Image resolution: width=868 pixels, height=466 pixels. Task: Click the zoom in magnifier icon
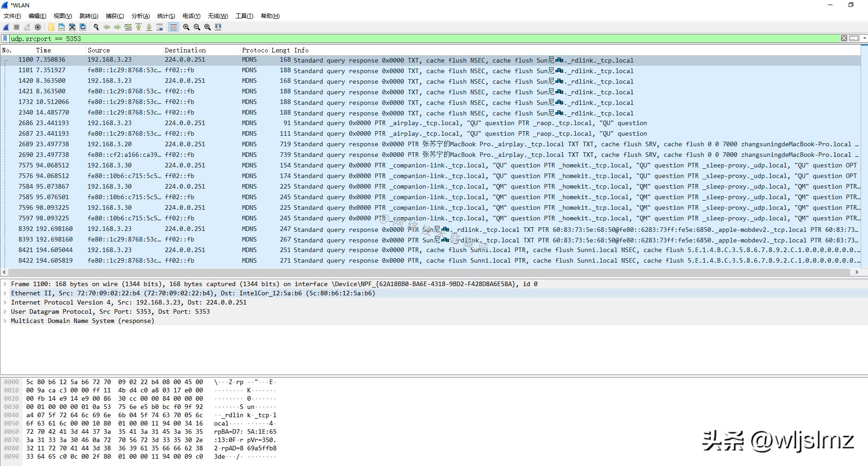(186, 27)
